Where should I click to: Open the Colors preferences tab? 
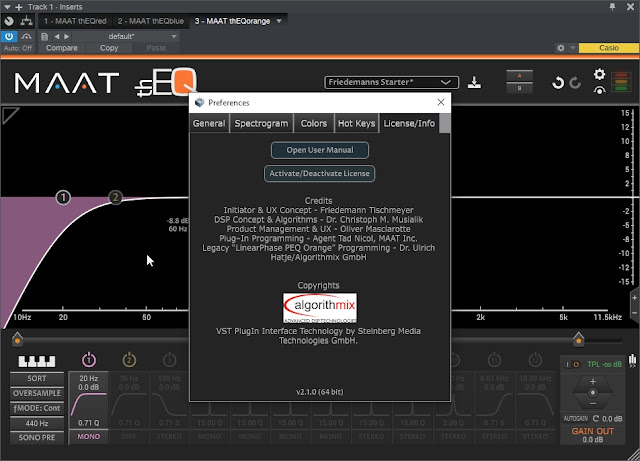click(313, 123)
